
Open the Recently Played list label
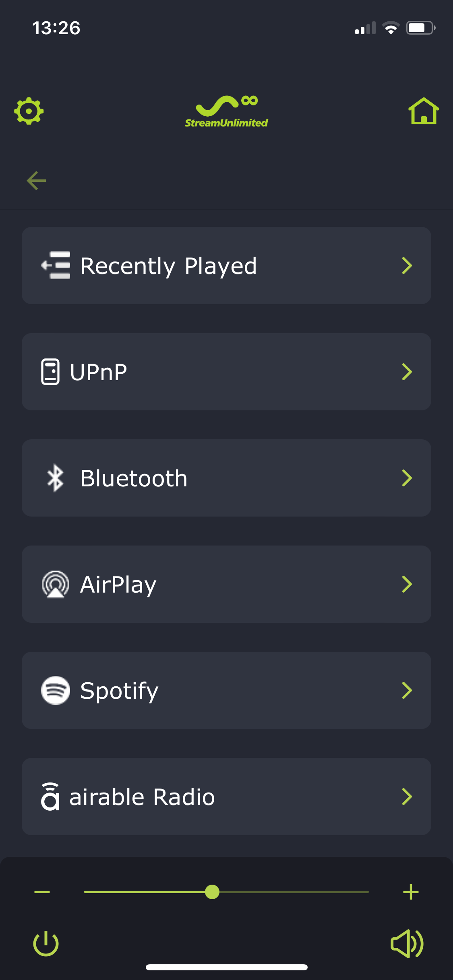click(x=168, y=266)
